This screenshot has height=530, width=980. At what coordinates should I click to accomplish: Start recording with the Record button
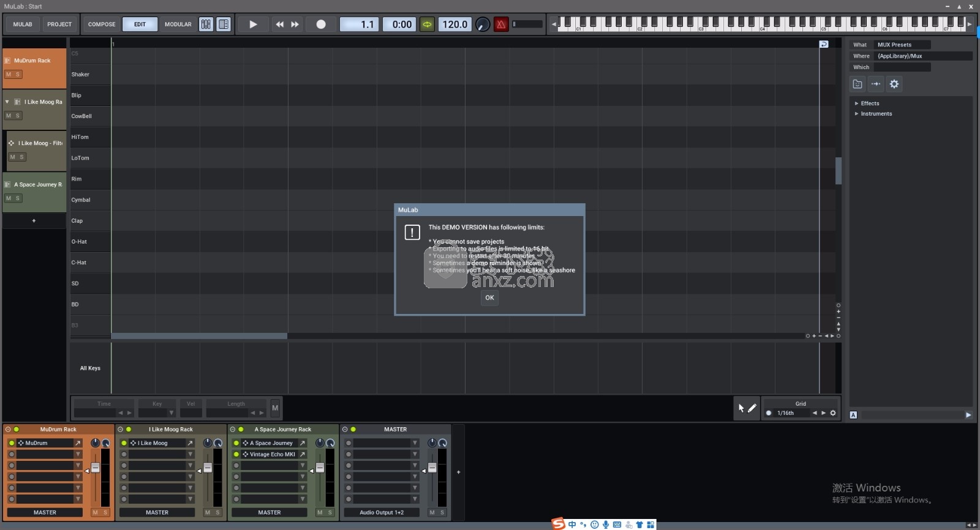point(320,24)
